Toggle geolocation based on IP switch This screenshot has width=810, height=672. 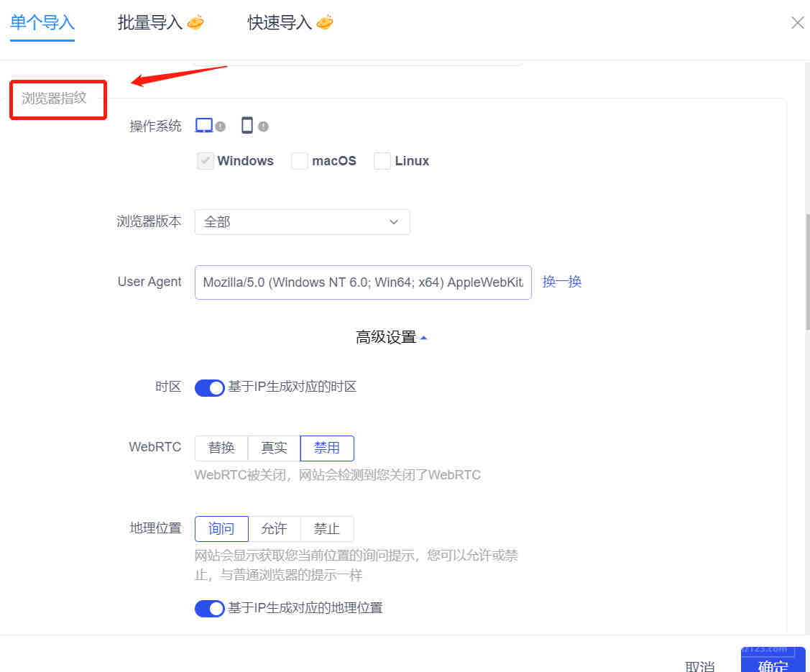(x=209, y=609)
